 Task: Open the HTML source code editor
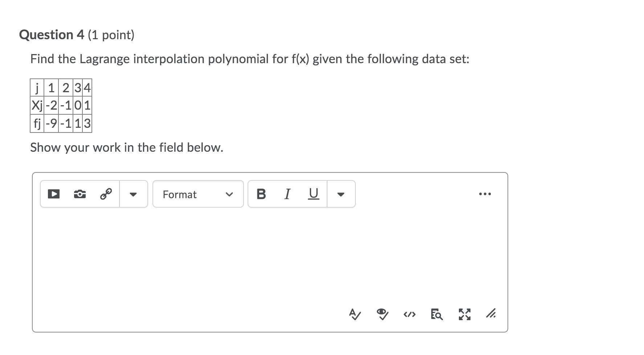(x=409, y=314)
